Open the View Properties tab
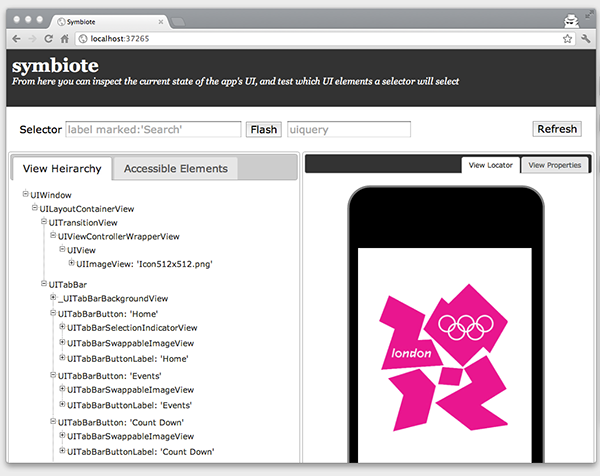The height and width of the screenshot is (476, 600). 554,165
